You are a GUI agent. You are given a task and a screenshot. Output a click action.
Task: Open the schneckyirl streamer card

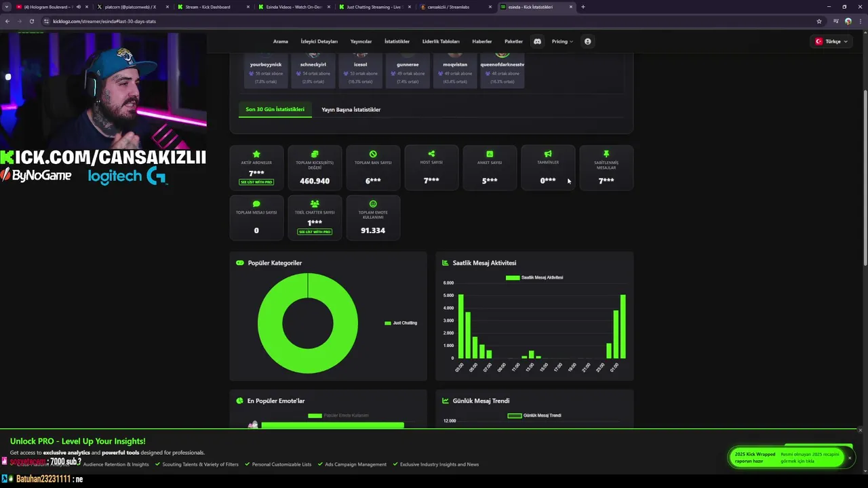pyautogui.click(x=313, y=70)
